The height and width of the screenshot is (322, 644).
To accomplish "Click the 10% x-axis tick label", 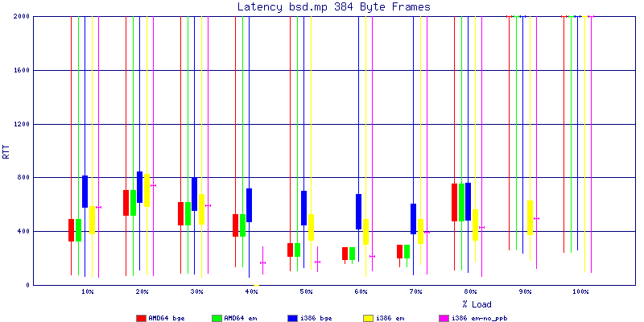I will [x=87, y=291].
